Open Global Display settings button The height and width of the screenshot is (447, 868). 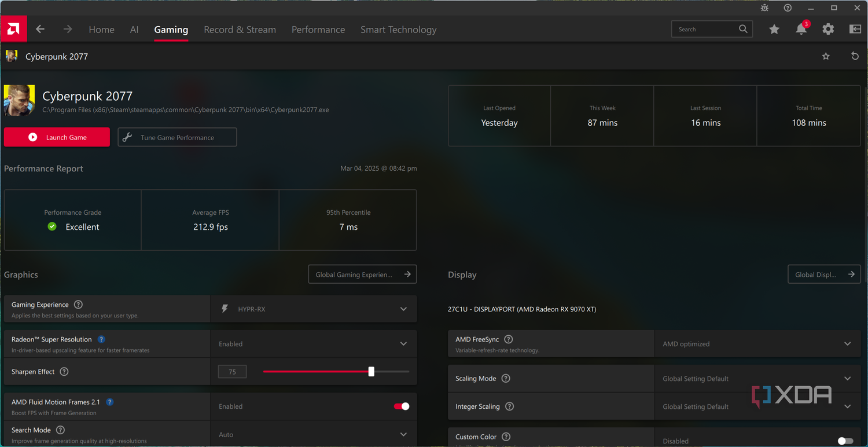pos(824,274)
